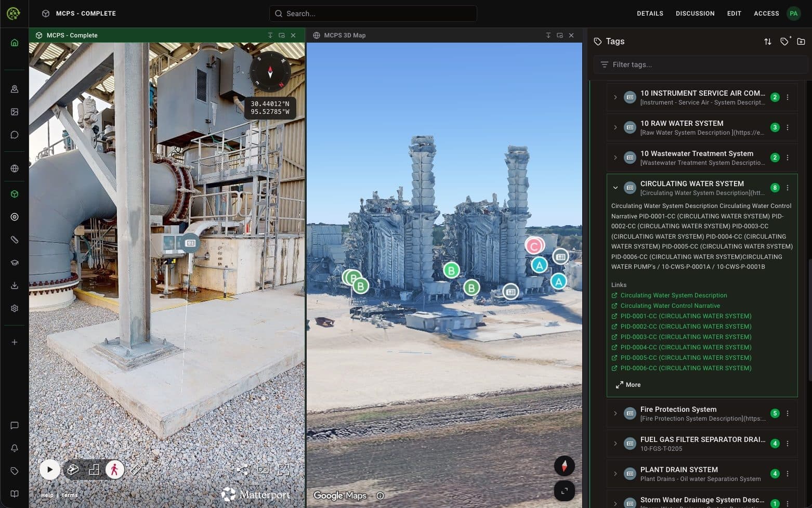Collapse the CIRCULATING WATER SYSTEM tag
812x508 pixels.
pyautogui.click(x=615, y=188)
